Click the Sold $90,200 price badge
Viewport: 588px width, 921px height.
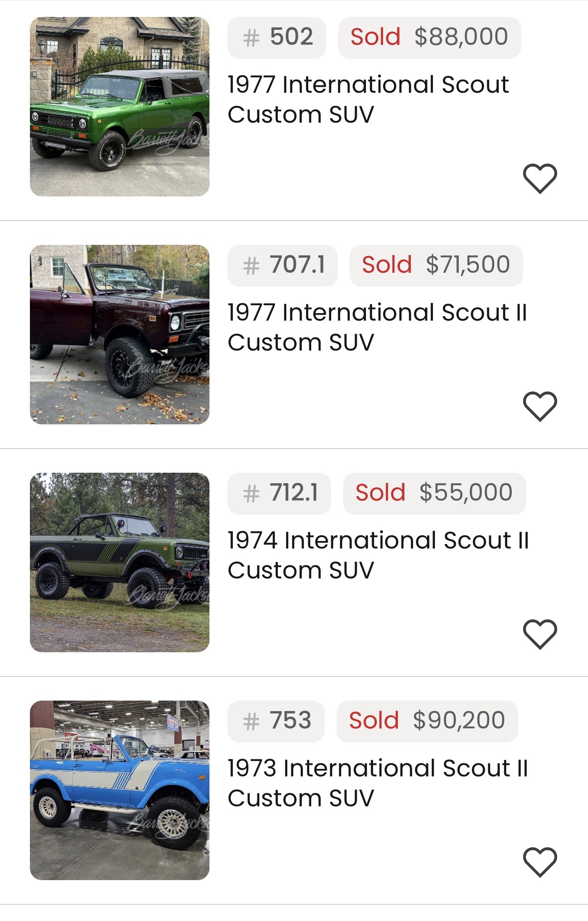click(x=427, y=721)
